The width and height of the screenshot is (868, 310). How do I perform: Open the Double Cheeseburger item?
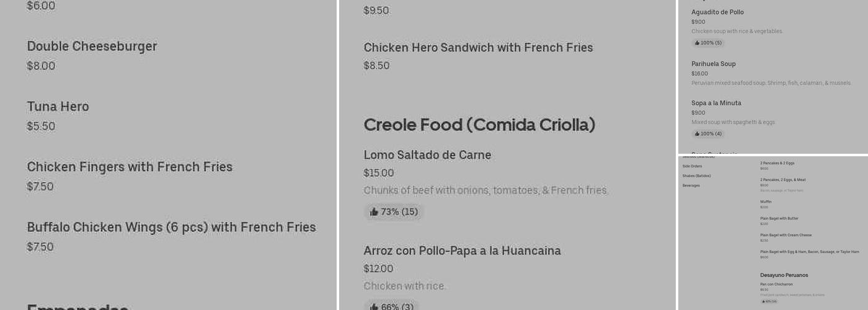pos(92,46)
